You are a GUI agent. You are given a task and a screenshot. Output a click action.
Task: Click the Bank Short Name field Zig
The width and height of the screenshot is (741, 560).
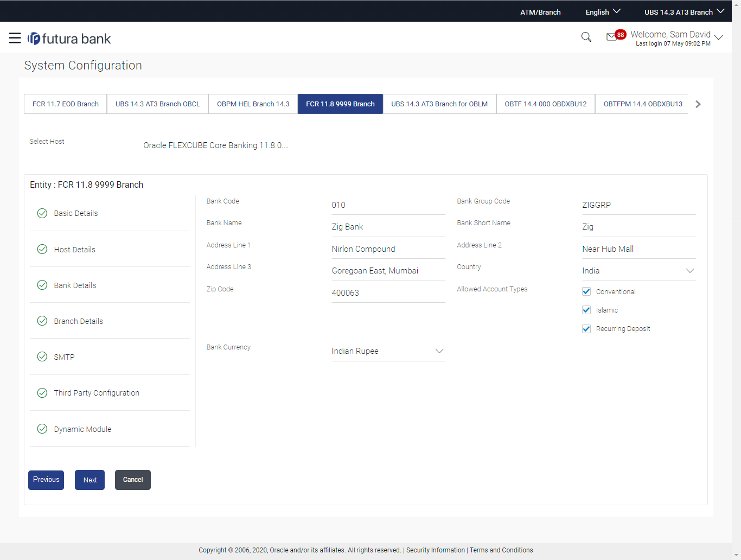[639, 227]
